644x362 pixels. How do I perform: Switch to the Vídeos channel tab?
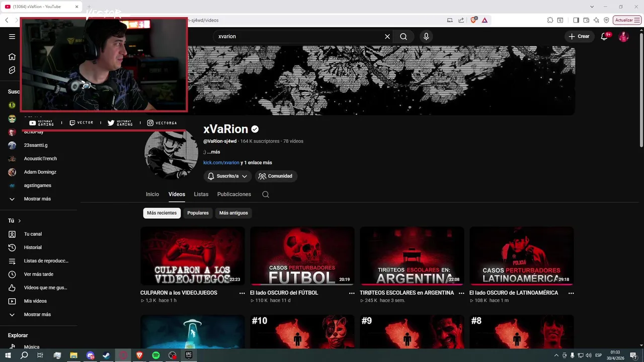(x=177, y=194)
